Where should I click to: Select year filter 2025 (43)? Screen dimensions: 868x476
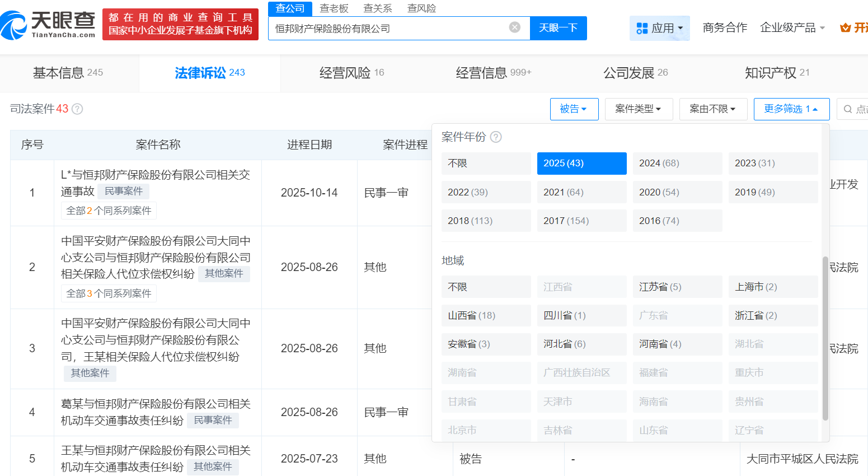coord(581,164)
